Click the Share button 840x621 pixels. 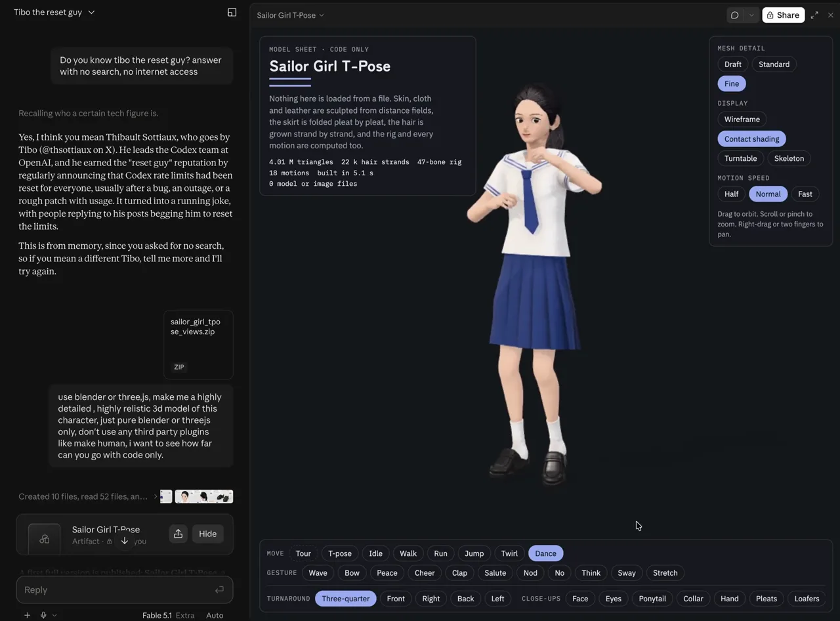(x=784, y=15)
